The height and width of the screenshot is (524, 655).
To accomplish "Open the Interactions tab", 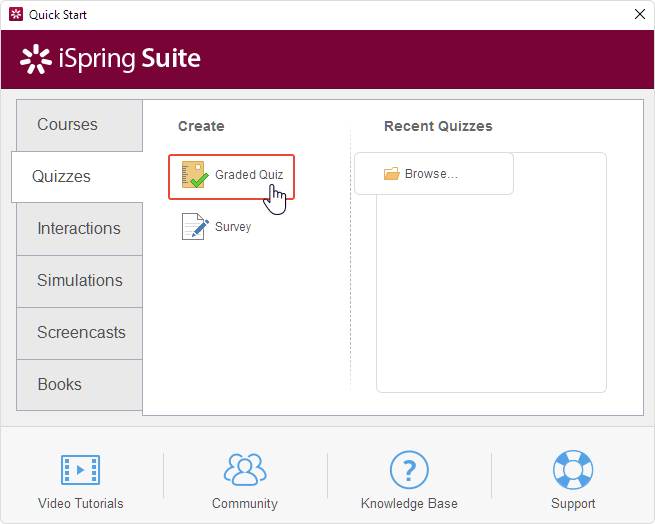I will tap(79, 229).
